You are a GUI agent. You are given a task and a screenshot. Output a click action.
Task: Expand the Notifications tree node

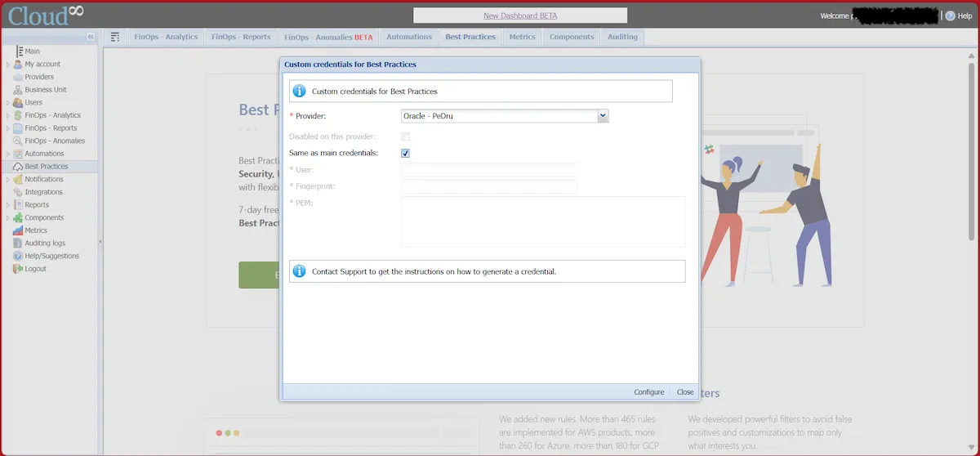8,179
